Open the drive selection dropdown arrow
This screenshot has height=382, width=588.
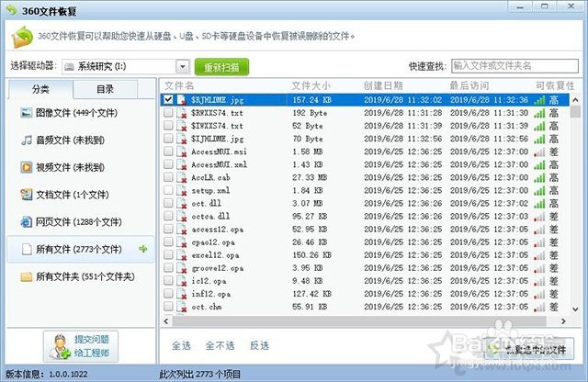tap(182, 67)
